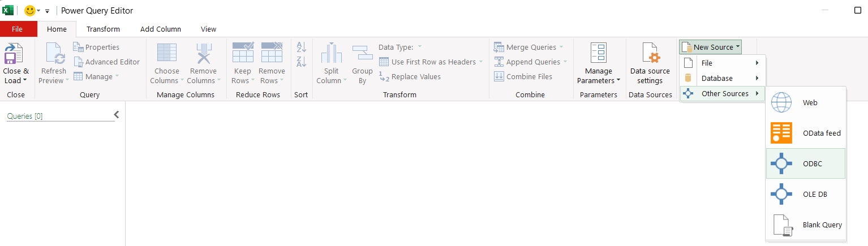Expand the File submenu item
Image resolution: width=868 pixels, height=246 pixels.
pyautogui.click(x=723, y=63)
